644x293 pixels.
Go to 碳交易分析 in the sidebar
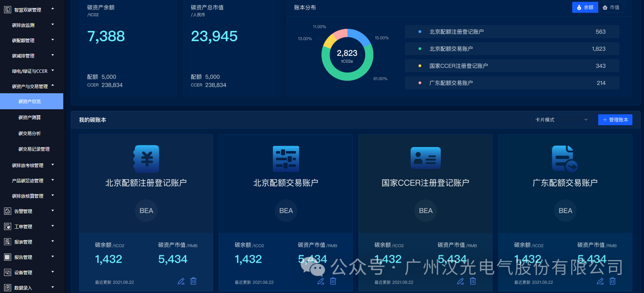(30, 133)
